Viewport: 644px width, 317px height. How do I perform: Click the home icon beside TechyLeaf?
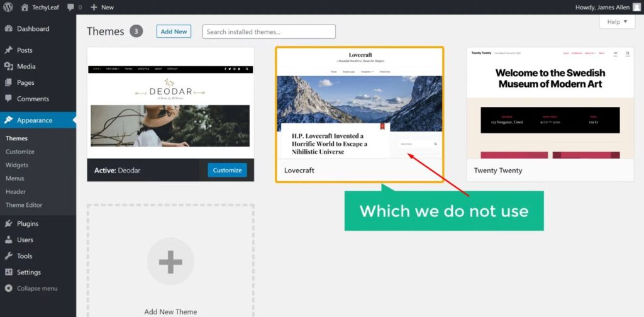click(x=25, y=7)
